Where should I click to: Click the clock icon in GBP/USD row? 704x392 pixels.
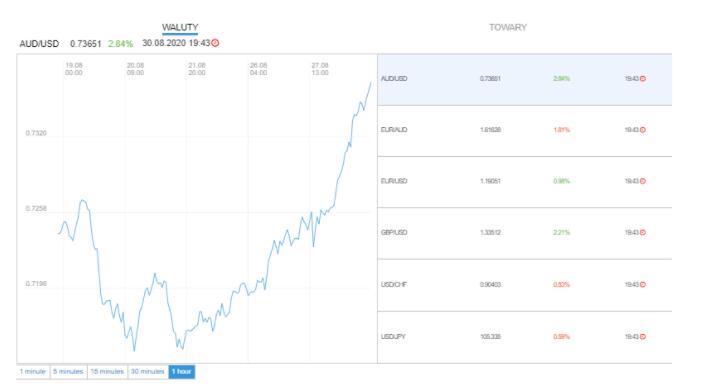[643, 233]
